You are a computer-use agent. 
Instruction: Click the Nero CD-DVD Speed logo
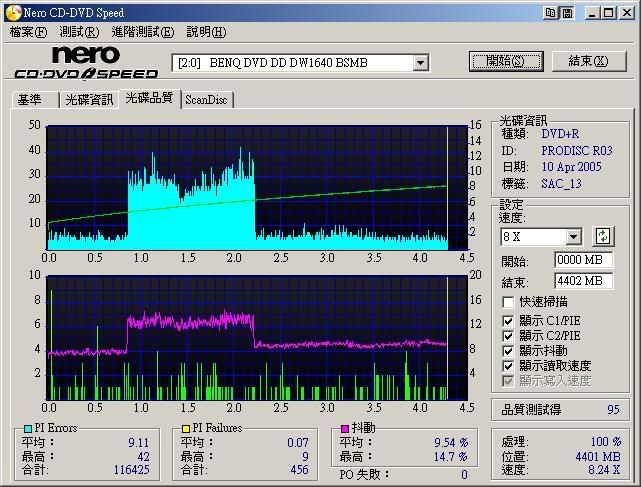(86, 62)
